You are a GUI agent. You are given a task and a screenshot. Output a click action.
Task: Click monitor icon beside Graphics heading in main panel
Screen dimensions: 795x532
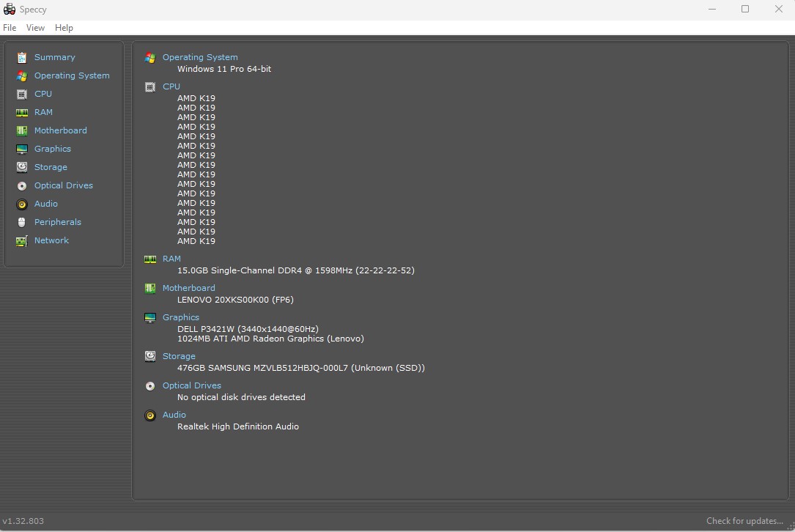[150, 318]
